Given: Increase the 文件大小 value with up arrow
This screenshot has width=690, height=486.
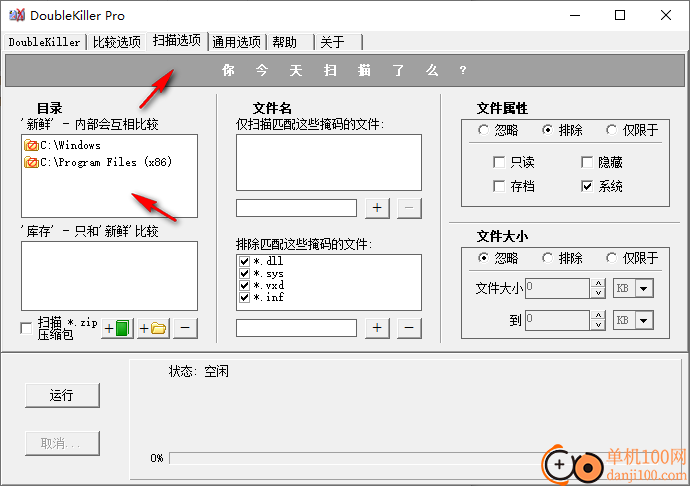Looking at the screenshot, I should tap(598, 284).
